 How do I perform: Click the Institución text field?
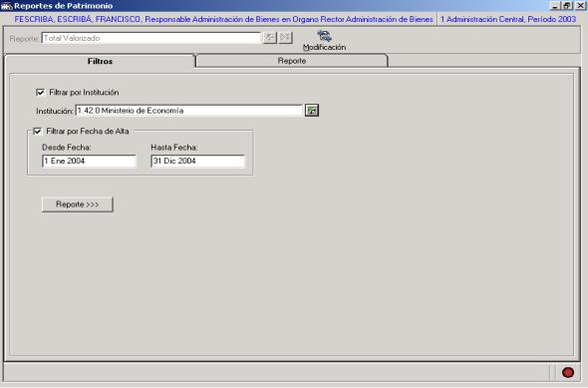189,111
